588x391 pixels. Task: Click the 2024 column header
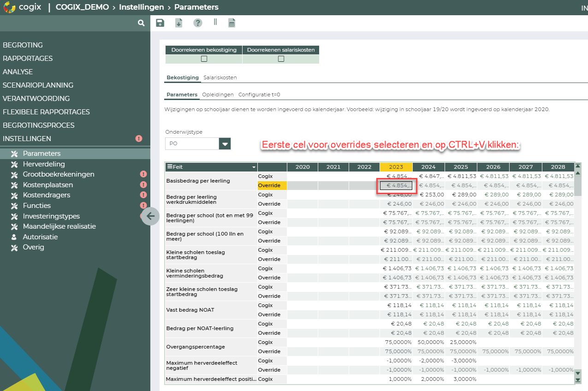[428, 167]
